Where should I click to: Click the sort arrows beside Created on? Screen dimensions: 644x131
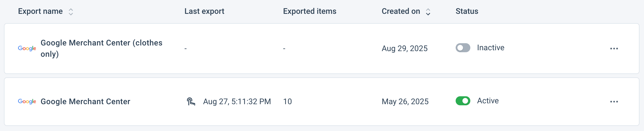pyautogui.click(x=428, y=12)
